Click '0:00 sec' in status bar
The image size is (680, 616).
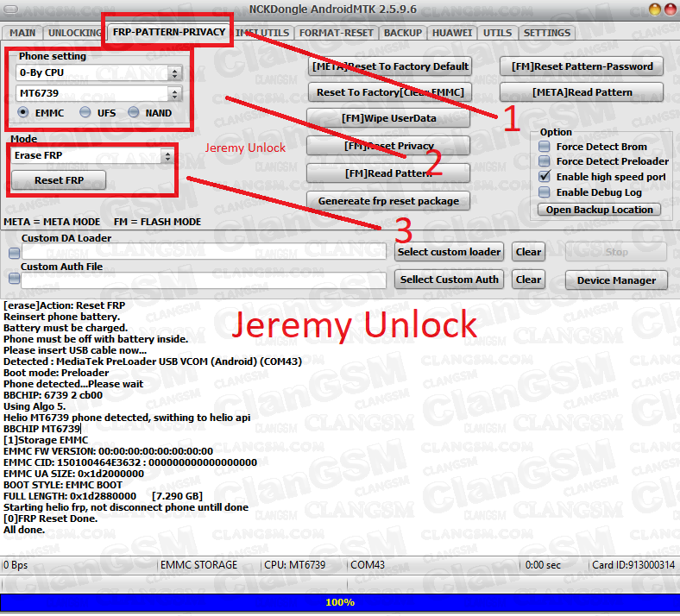point(543,565)
